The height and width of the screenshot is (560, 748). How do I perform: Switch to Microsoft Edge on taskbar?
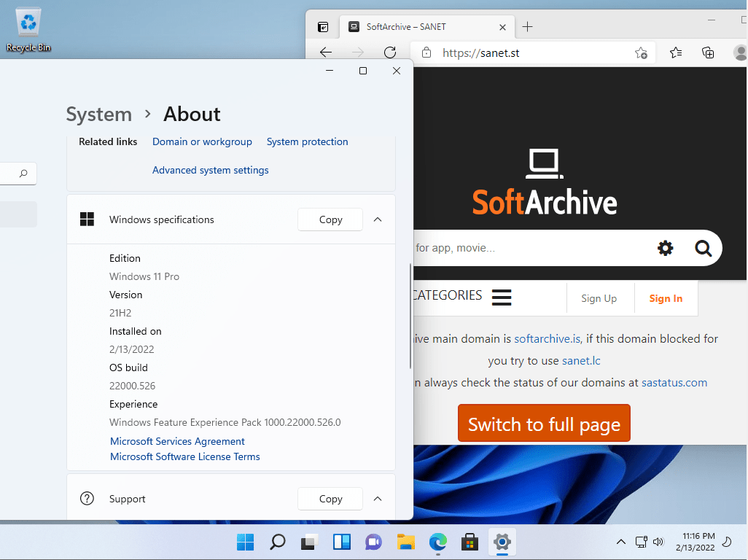[438, 542]
